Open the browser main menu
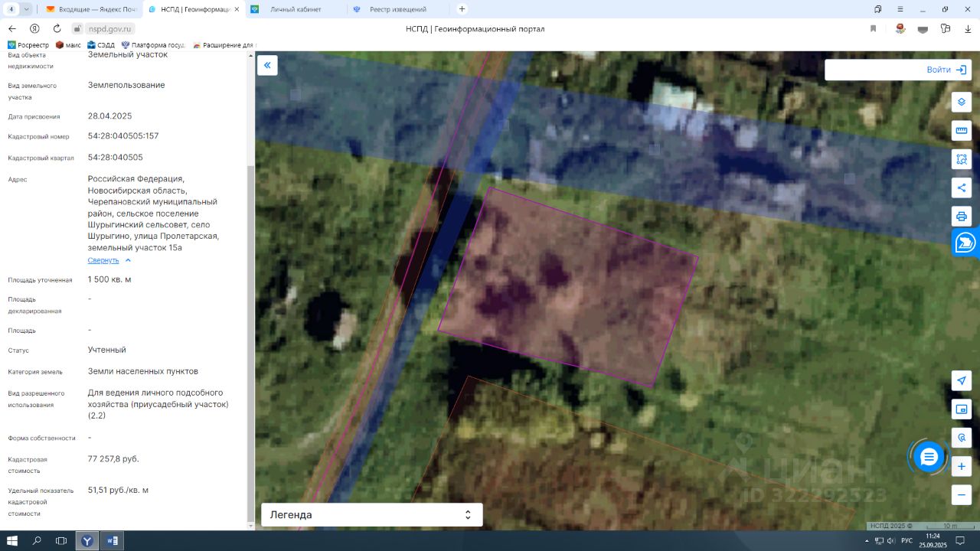This screenshot has height=551, width=980. 900,9
